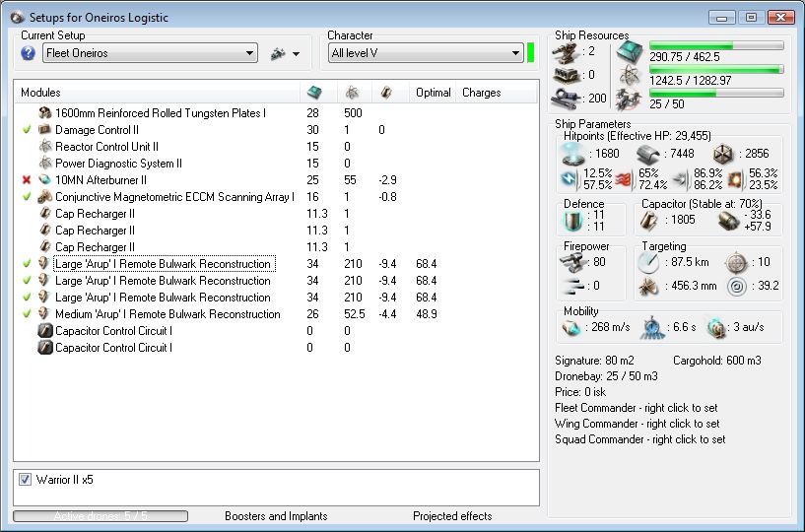This screenshot has width=805, height=532.
Task: Click the shield hitpoints icon
Action: pos(572,154)
